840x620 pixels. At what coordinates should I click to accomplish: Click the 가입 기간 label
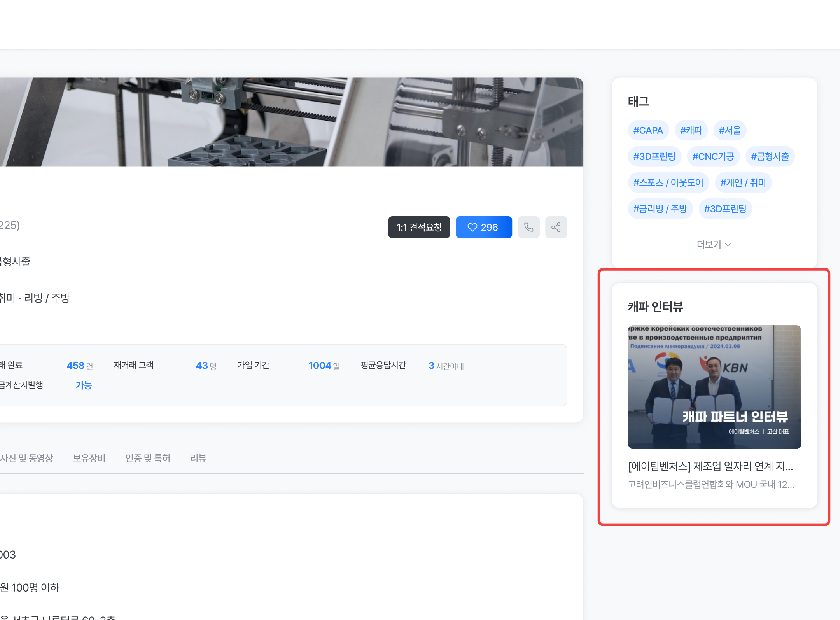pos(254,365)
